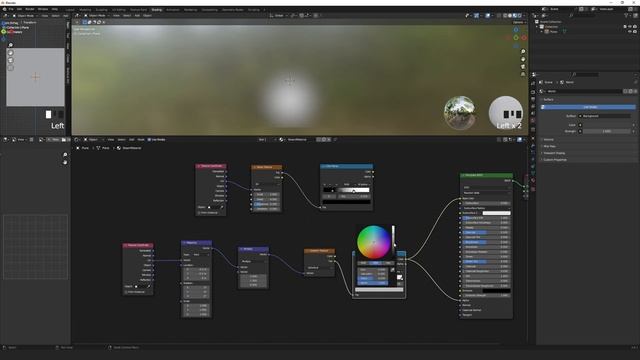Switch perspective/orthographic view icon in viewport
The height and width of the screenshot is (360, 640).
tap(523, 74)
